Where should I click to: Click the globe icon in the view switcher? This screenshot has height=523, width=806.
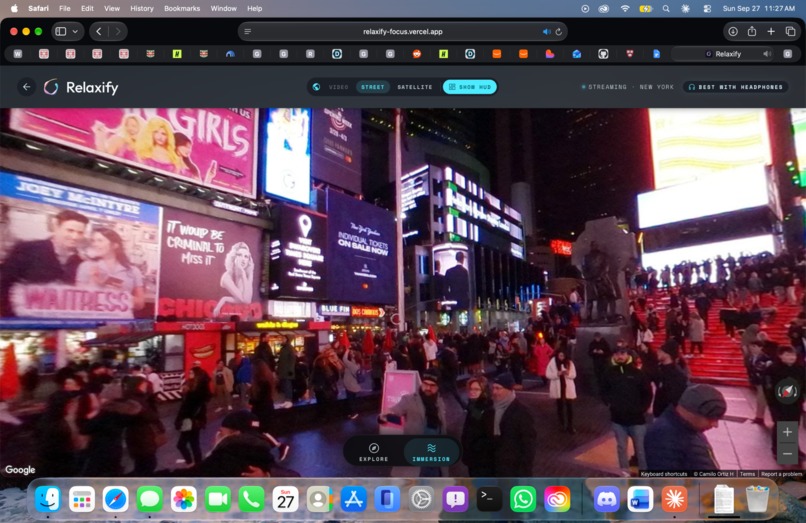coord(317,87)
